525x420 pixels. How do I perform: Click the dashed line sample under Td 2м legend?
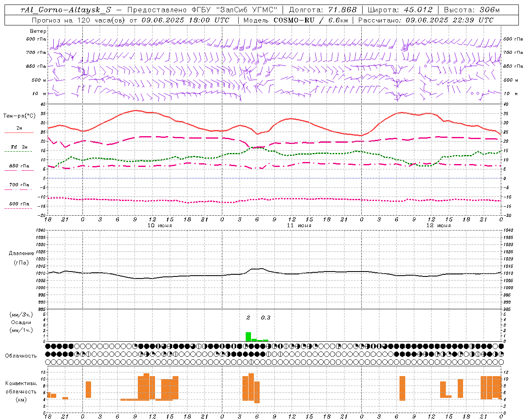(18, 152)
